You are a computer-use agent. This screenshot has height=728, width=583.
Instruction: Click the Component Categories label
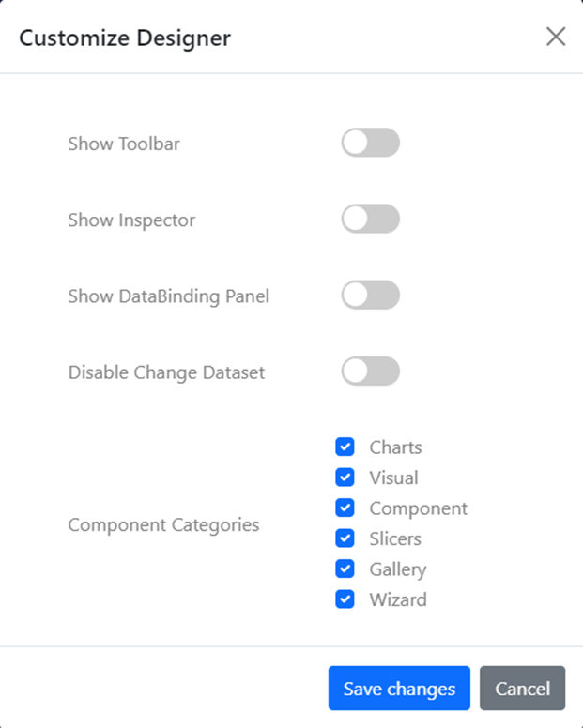[163, 524]
